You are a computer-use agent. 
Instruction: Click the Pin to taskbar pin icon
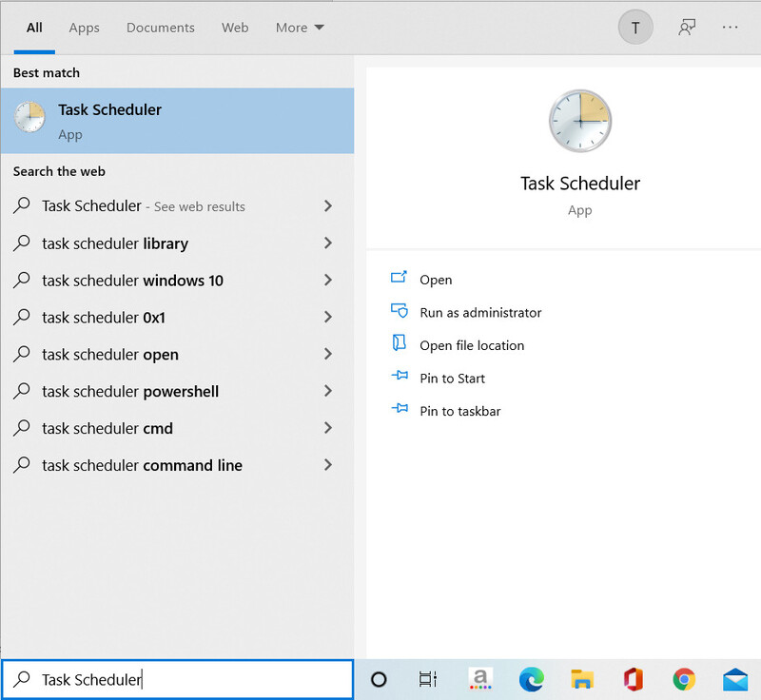pyautogui.click(x=400, y=408)
